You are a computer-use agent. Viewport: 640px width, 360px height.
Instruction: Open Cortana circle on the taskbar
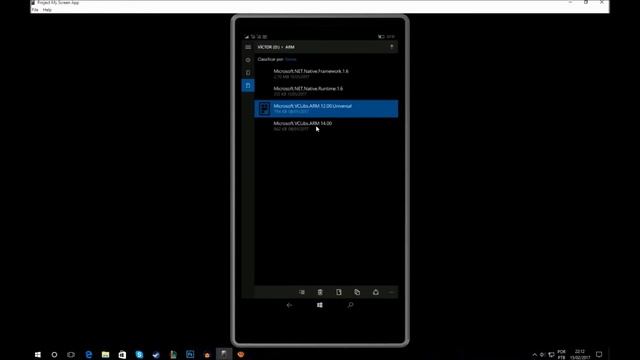pyautogui.click(x=54, y=354)
